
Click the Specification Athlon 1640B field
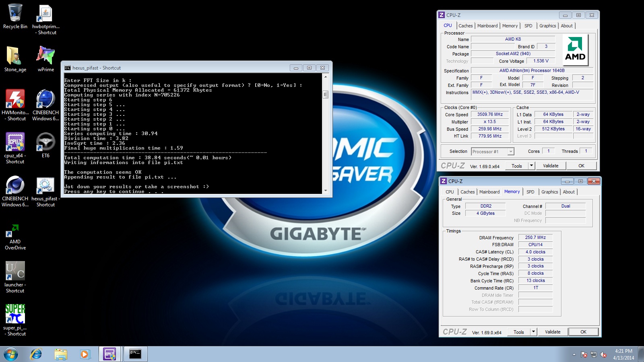(532, 71)
